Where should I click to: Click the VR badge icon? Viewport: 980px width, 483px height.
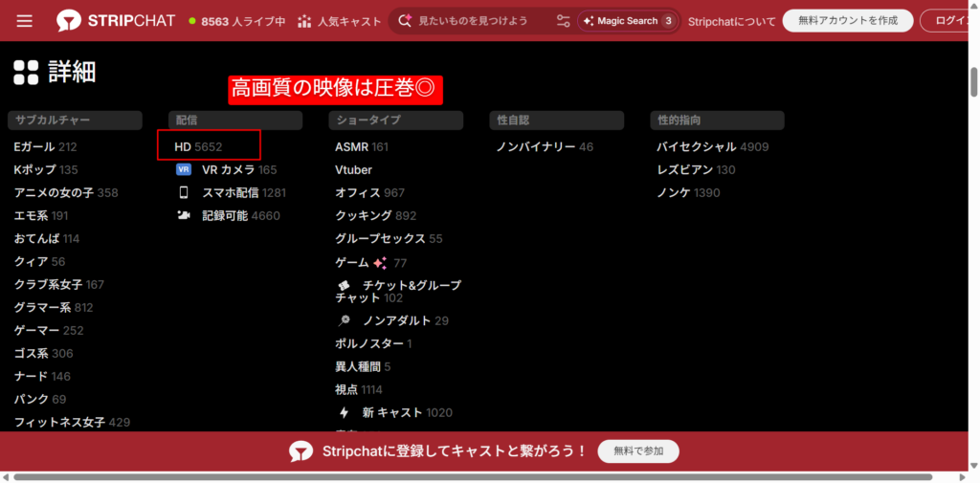click(x=184, y=169)
